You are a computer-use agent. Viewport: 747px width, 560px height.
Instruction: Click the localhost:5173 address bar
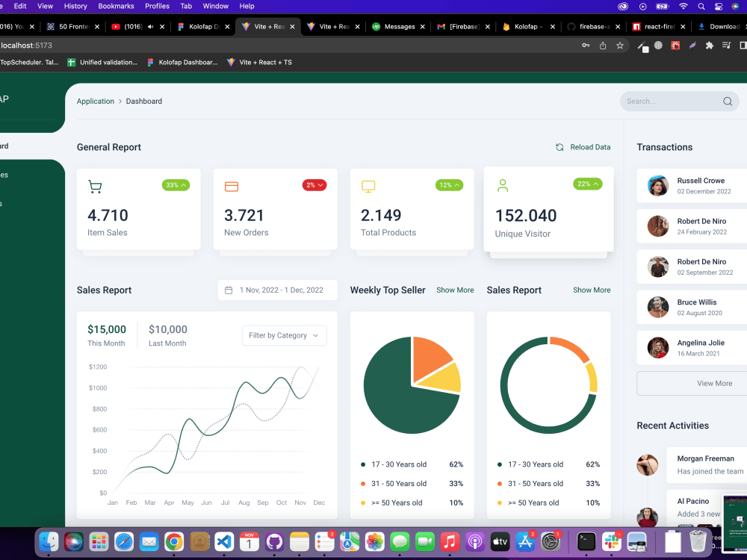click(x=286, y=46)
